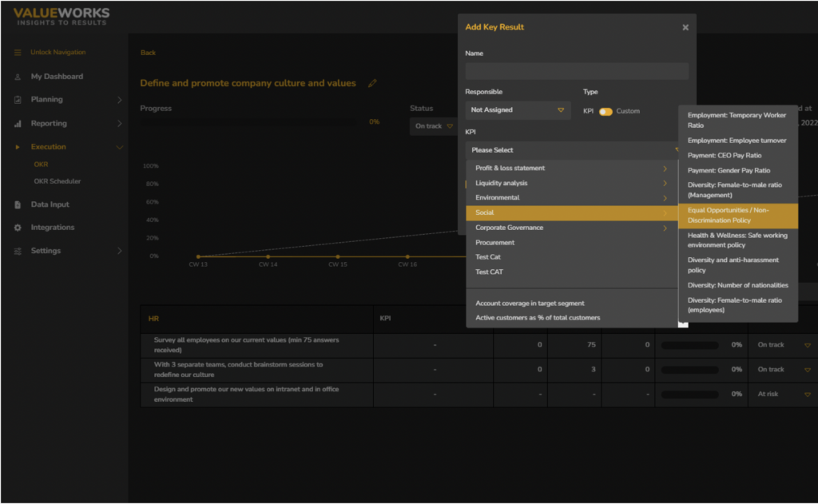This screenshot has height=504, width=818.
Task: Click the Planning sidebar icon
Action: click(x=18, y=100)
